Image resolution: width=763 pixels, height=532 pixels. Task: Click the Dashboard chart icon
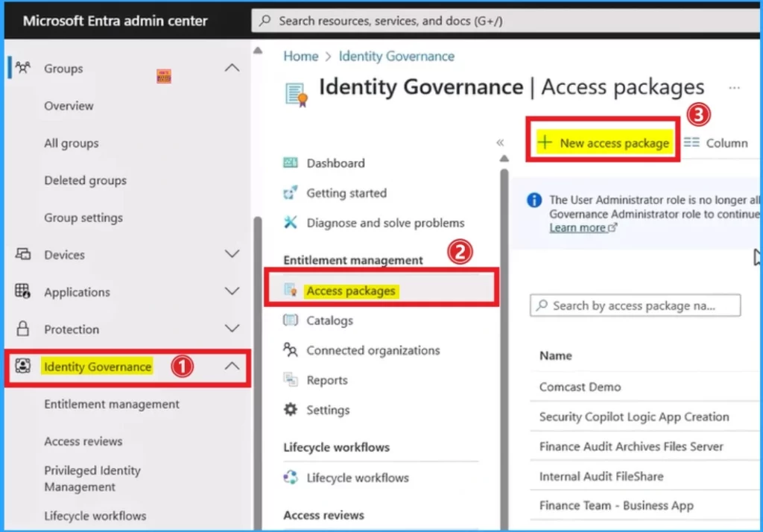click(x=291, y=162)
